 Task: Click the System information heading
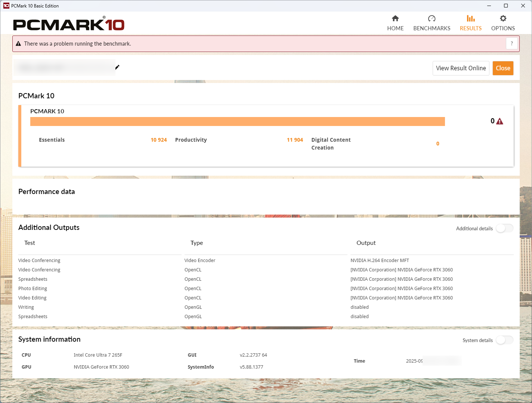[49, 339]
